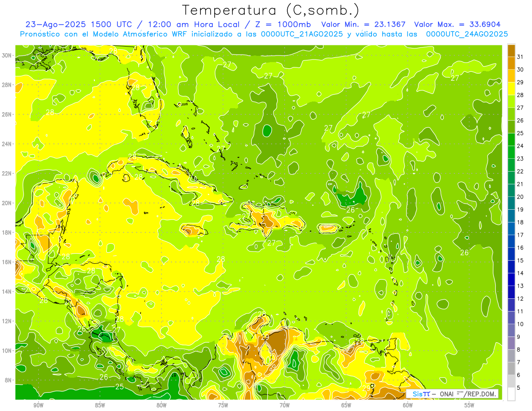Click the legend swatch between 25 and 26

tap(512, 127)
